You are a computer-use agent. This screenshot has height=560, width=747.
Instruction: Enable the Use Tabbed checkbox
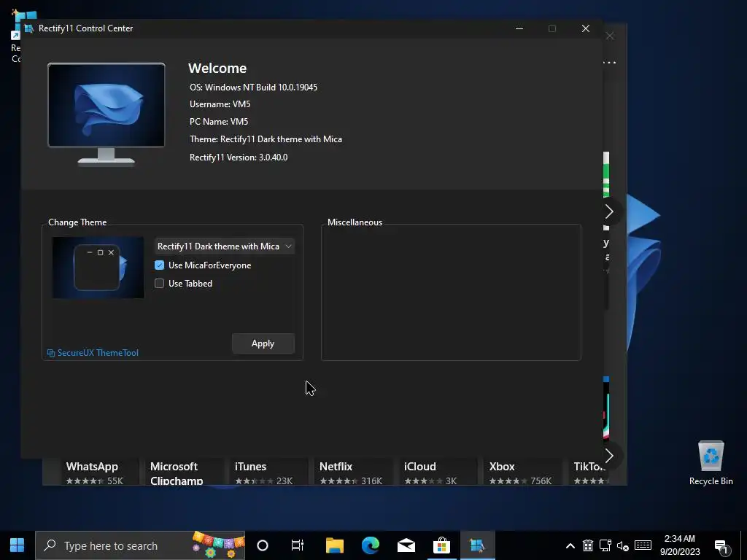click(x=160, y=284)
